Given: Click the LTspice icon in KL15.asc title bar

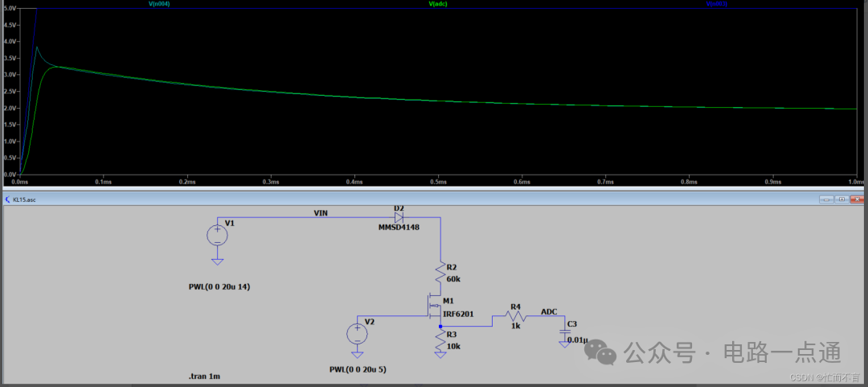Looking at the screenshot, I should pyautogui.click(x=8, y=199).
